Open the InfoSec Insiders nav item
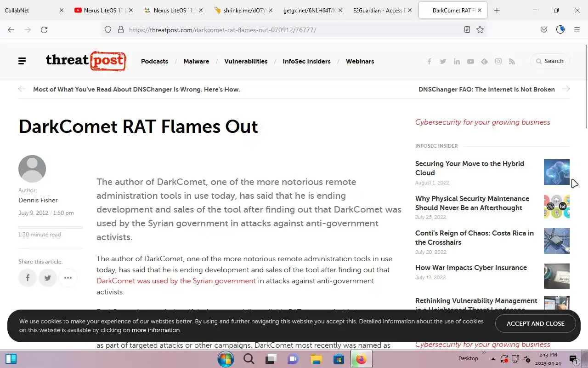 306,61
